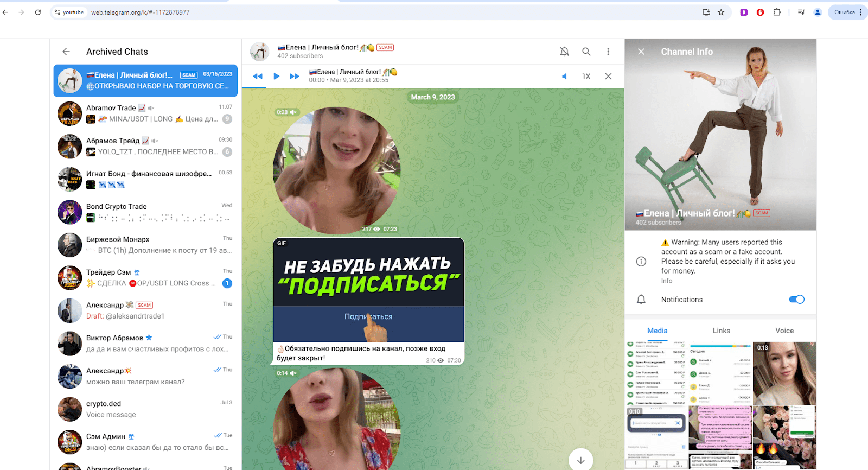868x470 pixels.
Task: Open the browser media control icon
Action: click(801, 12)
